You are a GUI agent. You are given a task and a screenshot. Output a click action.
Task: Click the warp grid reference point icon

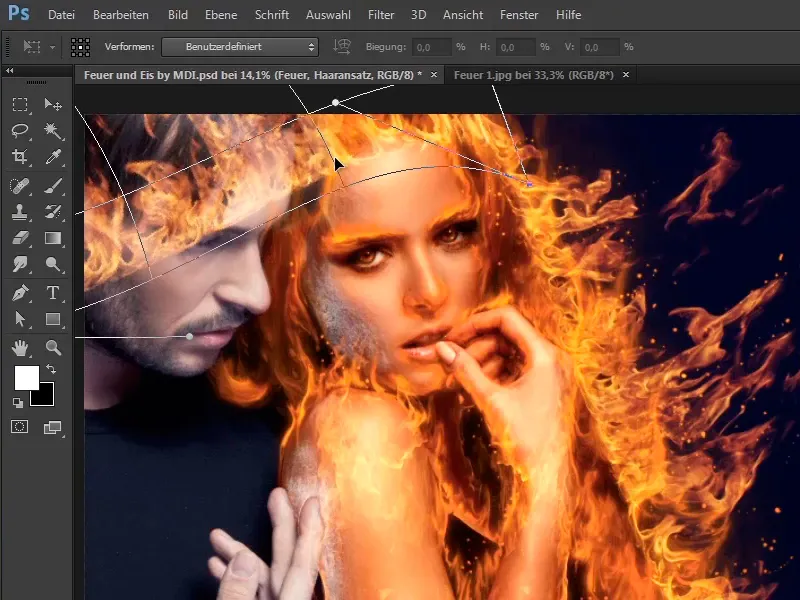(80, 47)
